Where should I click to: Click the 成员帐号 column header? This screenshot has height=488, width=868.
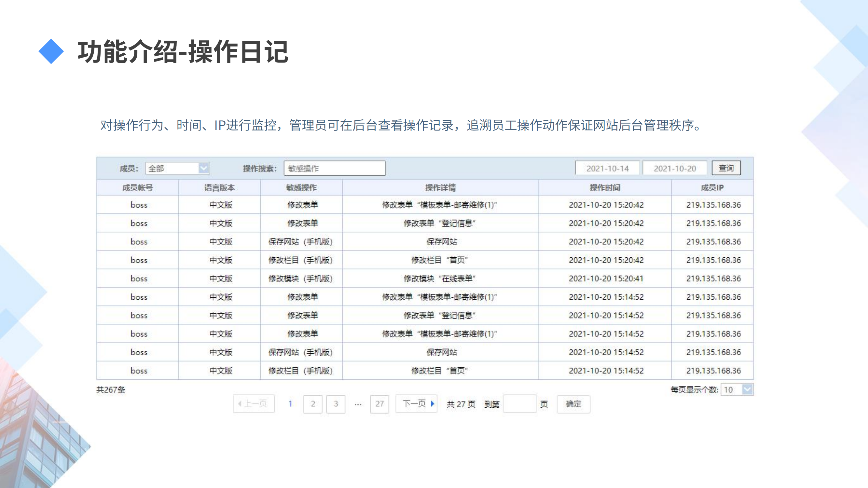click(x=137, y=188)
